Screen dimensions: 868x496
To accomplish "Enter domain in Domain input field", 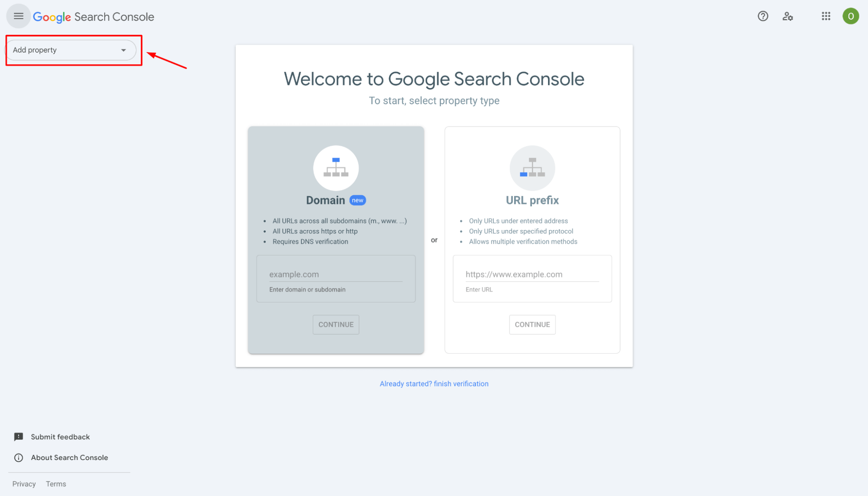I will 336,274.
